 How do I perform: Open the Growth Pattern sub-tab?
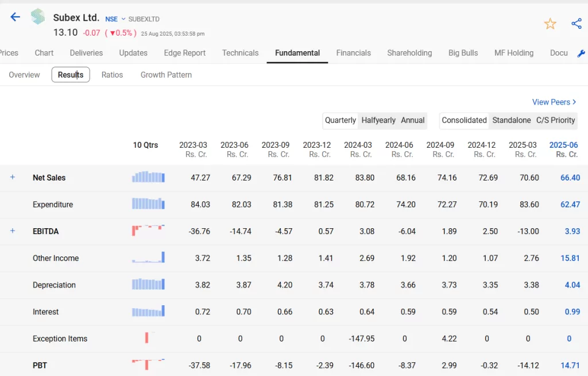coord(166,75)
